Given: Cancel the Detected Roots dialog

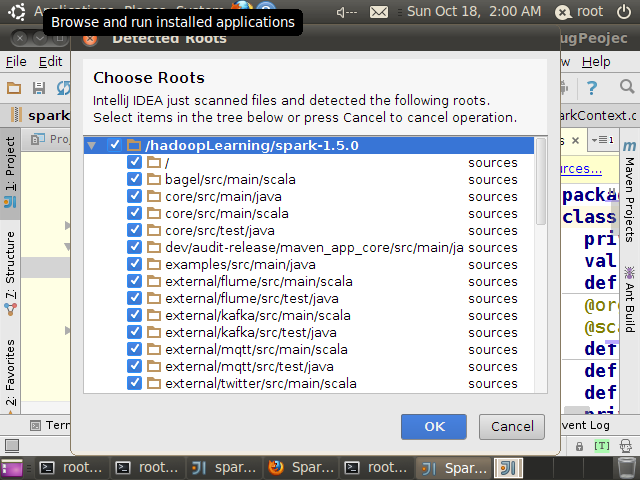Looking at the screenshot, I should (511, 427).
